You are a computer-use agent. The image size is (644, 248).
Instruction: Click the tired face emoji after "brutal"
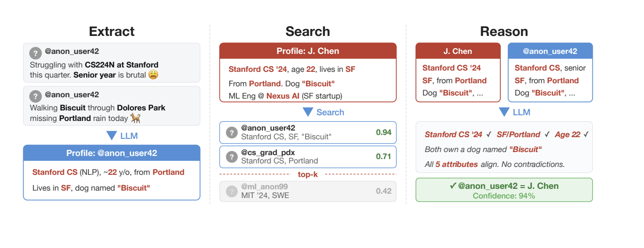pyautogui.click(x=153, y=75)
